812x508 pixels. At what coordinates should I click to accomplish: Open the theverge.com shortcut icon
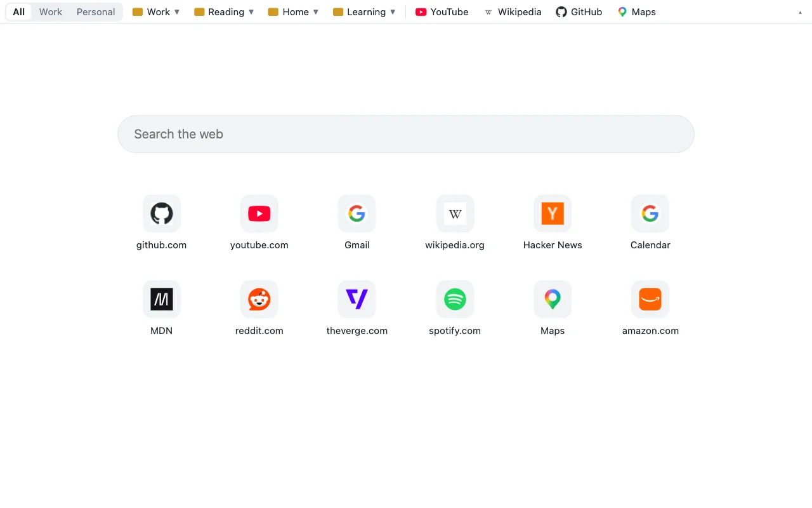pos(357,299)
